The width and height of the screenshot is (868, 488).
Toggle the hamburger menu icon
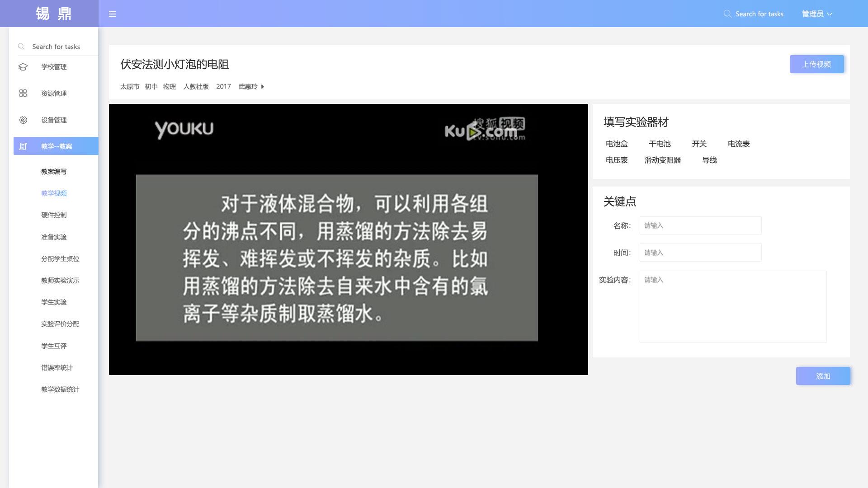tap(113, 14)
